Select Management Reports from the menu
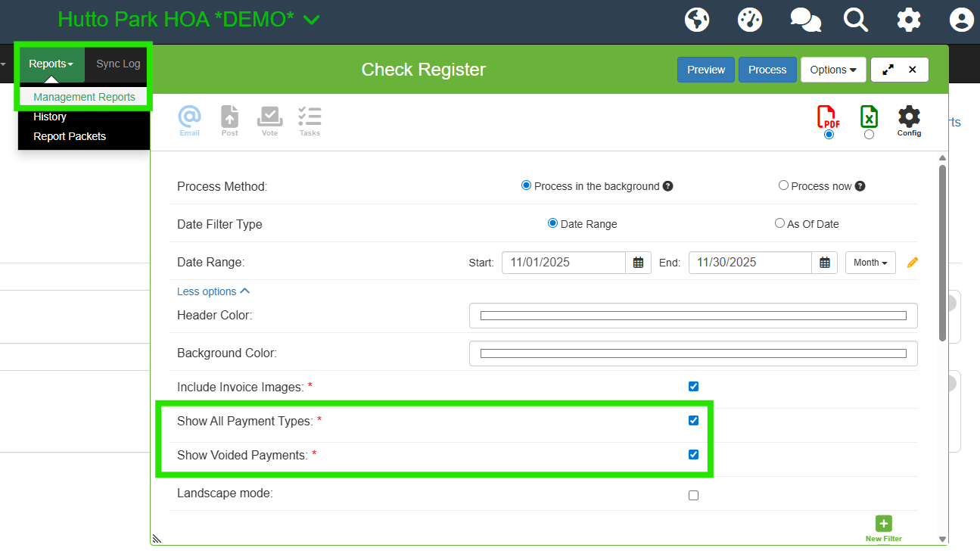 click(x=84, y=96)
